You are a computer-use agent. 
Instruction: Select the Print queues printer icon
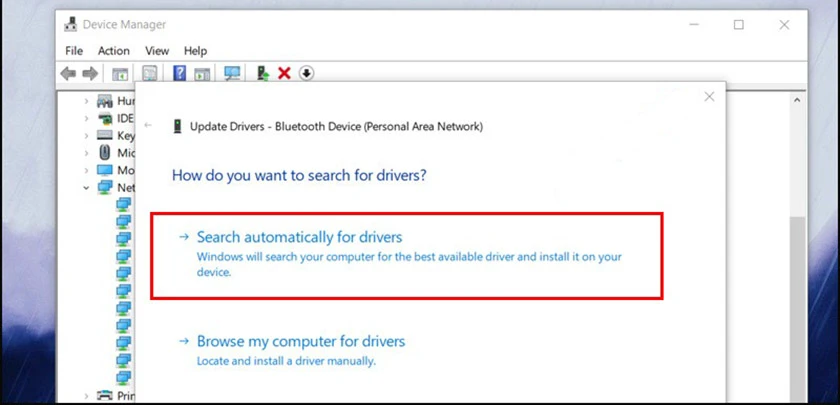point(104,396)
